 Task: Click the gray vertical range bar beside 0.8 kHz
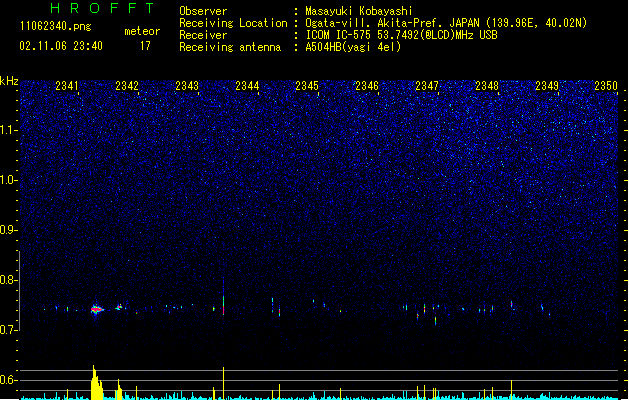tap(20, 290)
